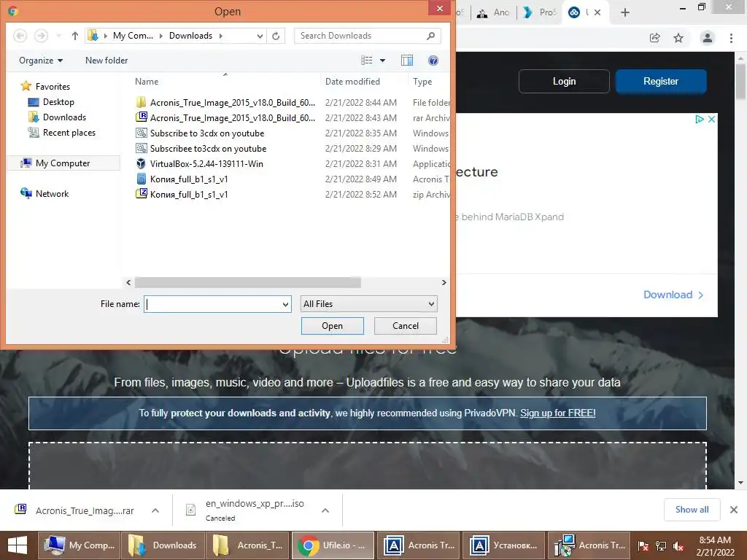
Task: Select the VirtualBox-5.2.44-139111-Win installer
Action: [x=199, y=164]
